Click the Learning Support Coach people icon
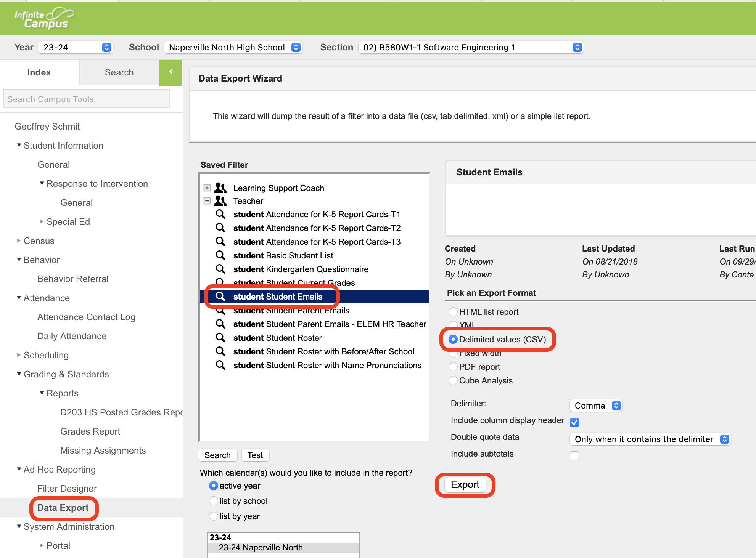This screenshot has width=756, height=558. [x=220, y=188]
